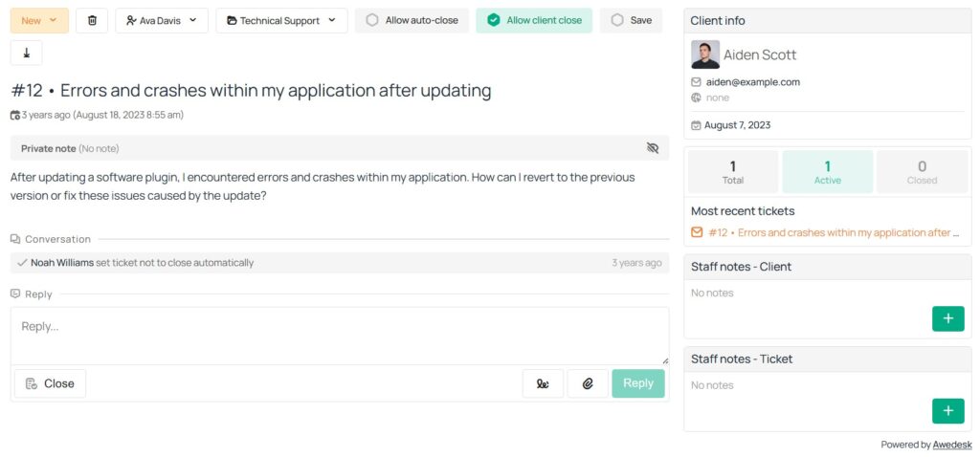Expand the Technical Support category dropdown

tap(281, 20)
